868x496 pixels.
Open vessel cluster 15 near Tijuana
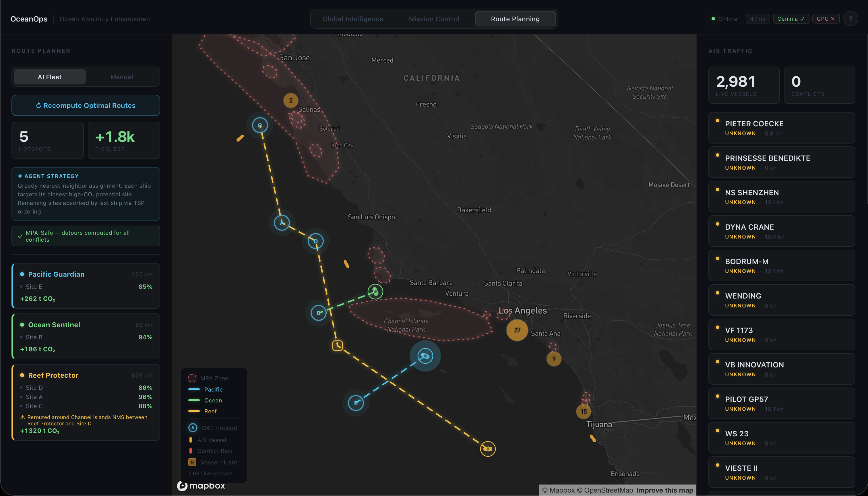pyautogui.click(x=584, y=411)
